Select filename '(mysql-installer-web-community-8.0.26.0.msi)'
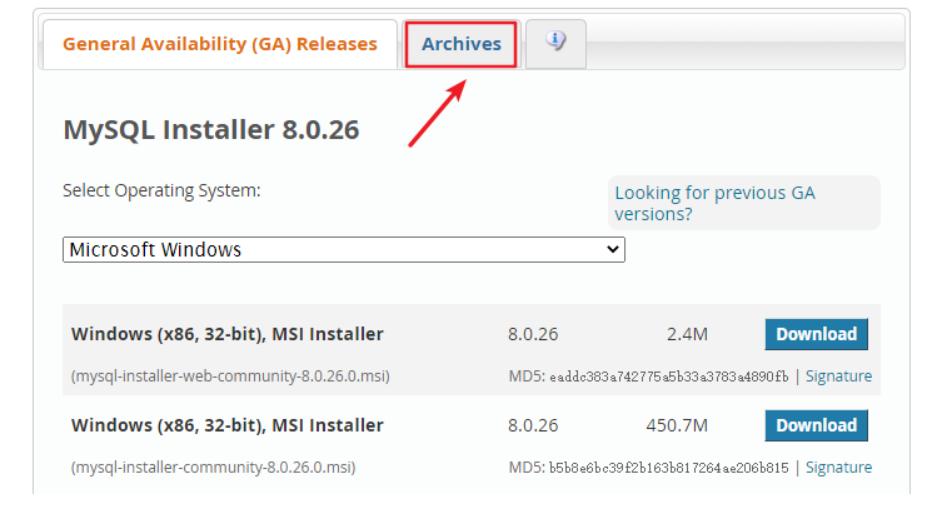The image size is (927, 509). [230, 376]
